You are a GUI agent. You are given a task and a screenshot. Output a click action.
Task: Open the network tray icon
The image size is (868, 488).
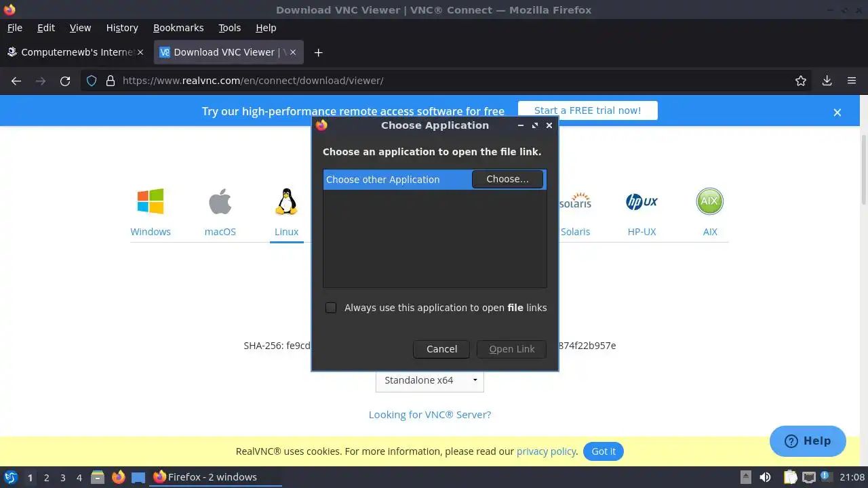tap(808, 477)
